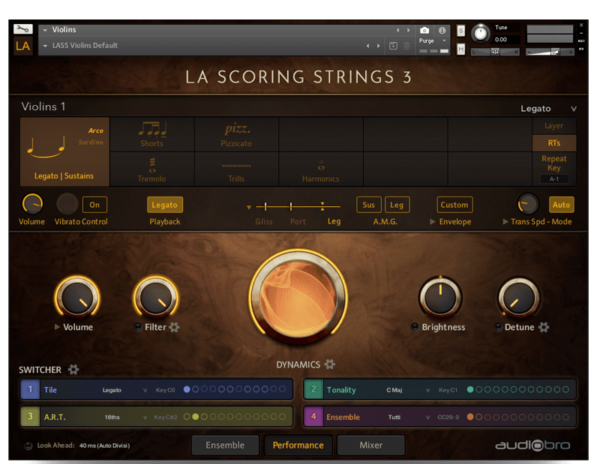Click the Gliss/Port/Leg slider
Screen dimensions: 606x464
pyautogui.click(x=298, y=207)
